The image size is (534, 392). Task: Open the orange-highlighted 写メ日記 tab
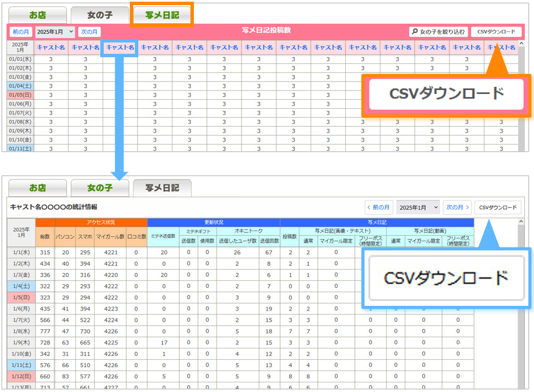pyautogui.click(x=162, y=15)
